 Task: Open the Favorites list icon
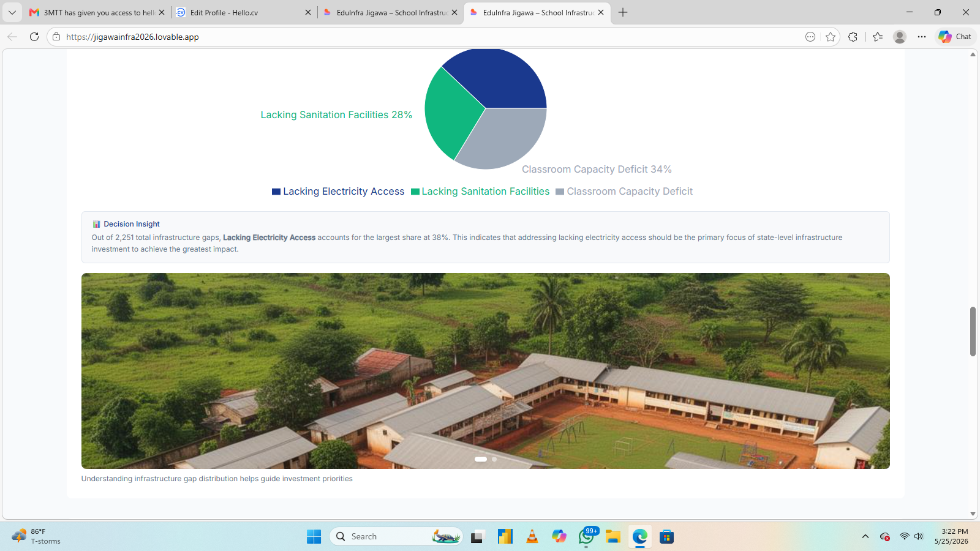tap(878, 37)
